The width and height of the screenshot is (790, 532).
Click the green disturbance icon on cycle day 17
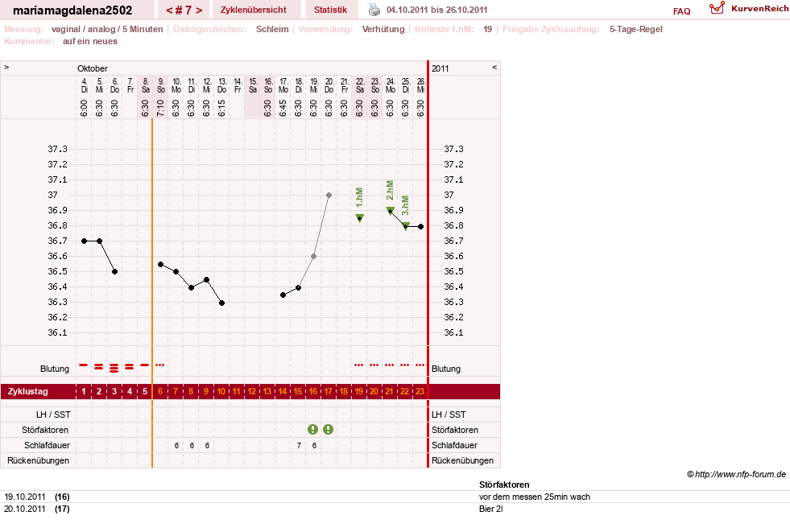pyautogui.click(x=328, y=429)
